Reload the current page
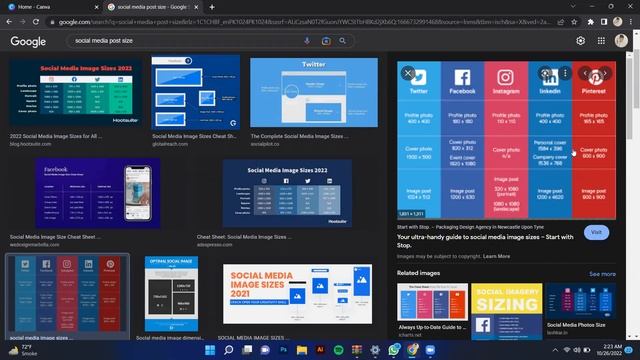The height and width of the screenshot is (360, 640). click(x=36, y=22)
